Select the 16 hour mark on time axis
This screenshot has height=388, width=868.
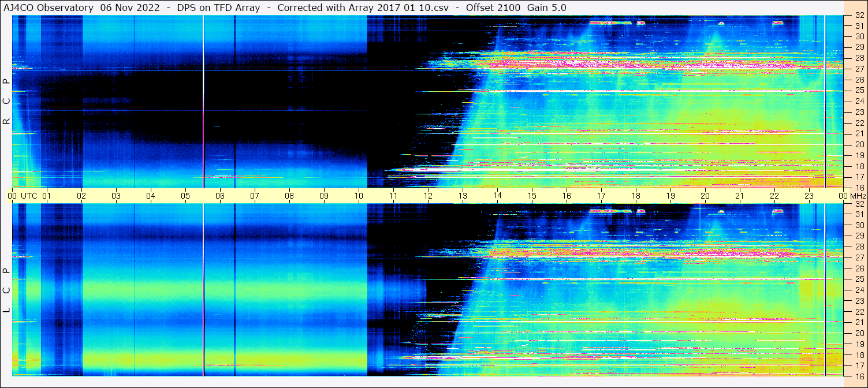(567, 196)
